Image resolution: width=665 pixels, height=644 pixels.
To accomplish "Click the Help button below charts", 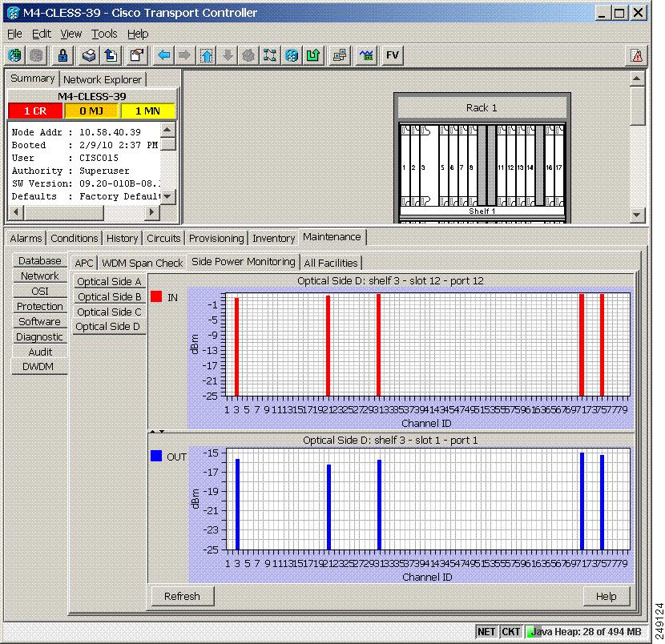I will (x=606, y=596).
